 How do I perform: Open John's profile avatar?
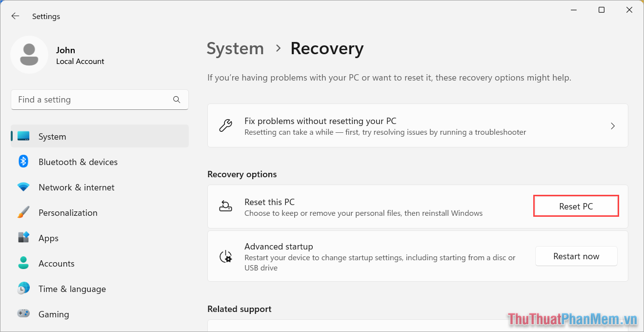[29, 55]
